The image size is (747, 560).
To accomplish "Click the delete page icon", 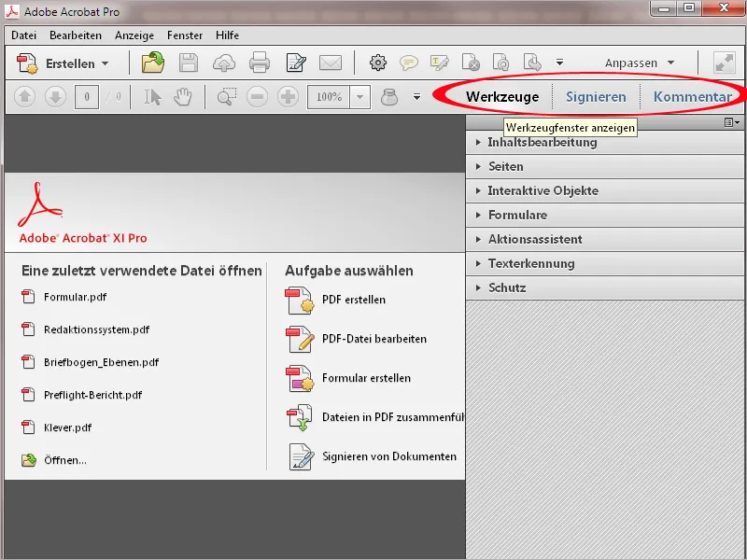I will (x=471, y=63).
